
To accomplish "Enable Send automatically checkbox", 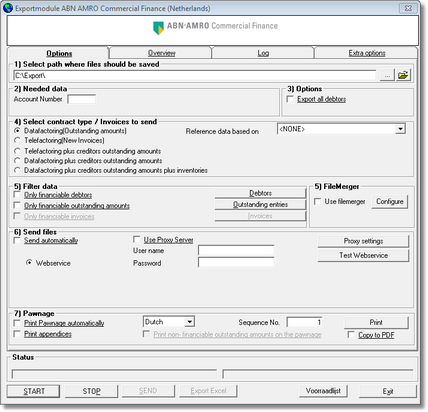I will point(17,240).
